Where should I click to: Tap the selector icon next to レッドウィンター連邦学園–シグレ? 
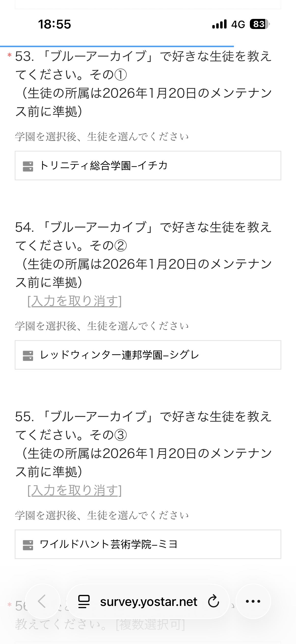(28, 355)
